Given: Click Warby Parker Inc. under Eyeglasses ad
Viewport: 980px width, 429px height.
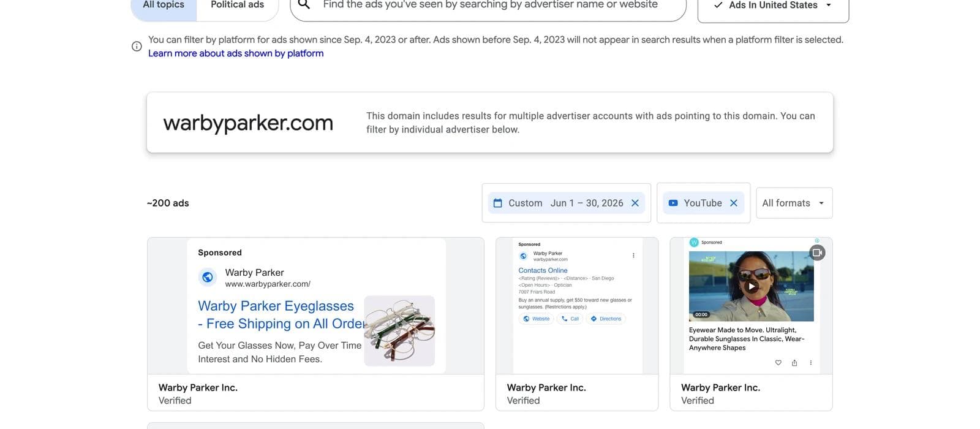Looking at the screenshot, I should [198, 387].
